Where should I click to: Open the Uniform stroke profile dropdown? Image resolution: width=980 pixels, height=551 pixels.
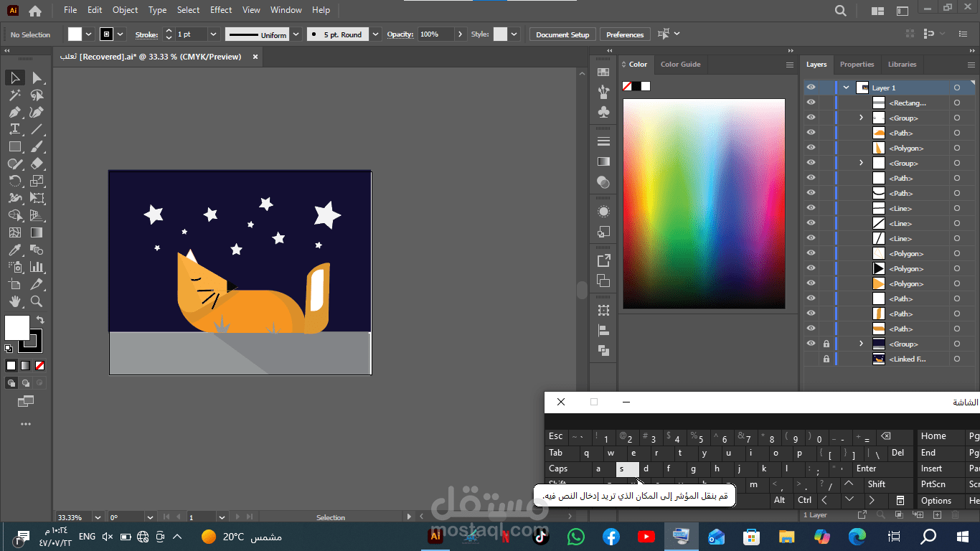click(x=296, y=34)
